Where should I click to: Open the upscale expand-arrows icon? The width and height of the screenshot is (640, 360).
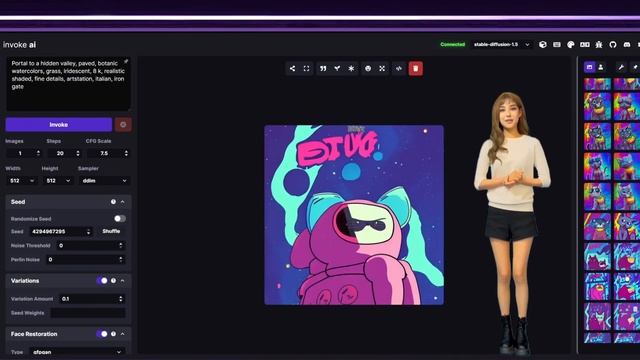pyautogui.click(x=382, y=69)
